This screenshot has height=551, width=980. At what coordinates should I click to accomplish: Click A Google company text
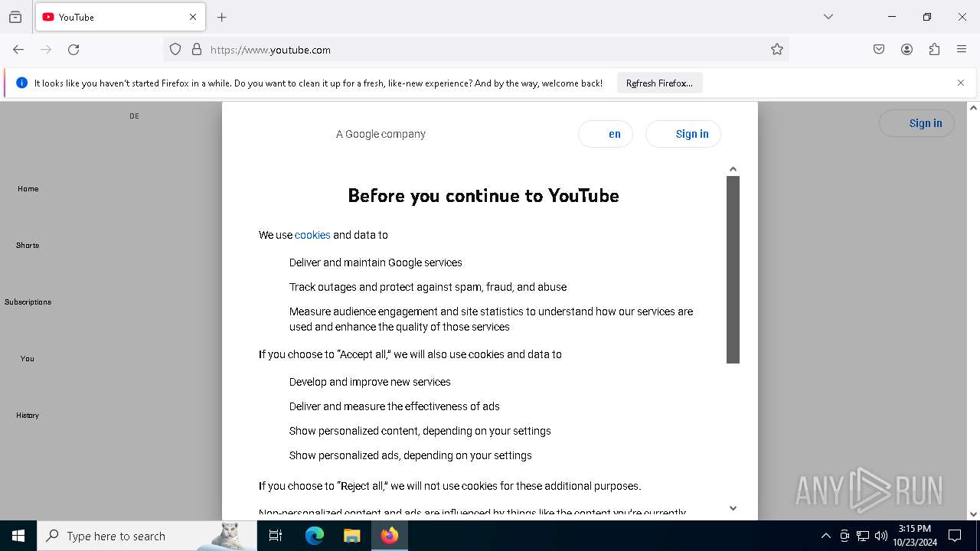[x=381, y=134]
